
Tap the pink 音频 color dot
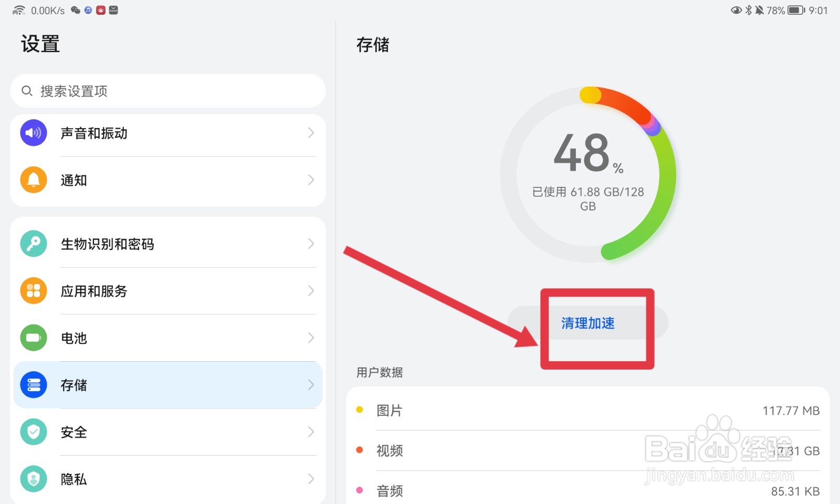[360, 490]
